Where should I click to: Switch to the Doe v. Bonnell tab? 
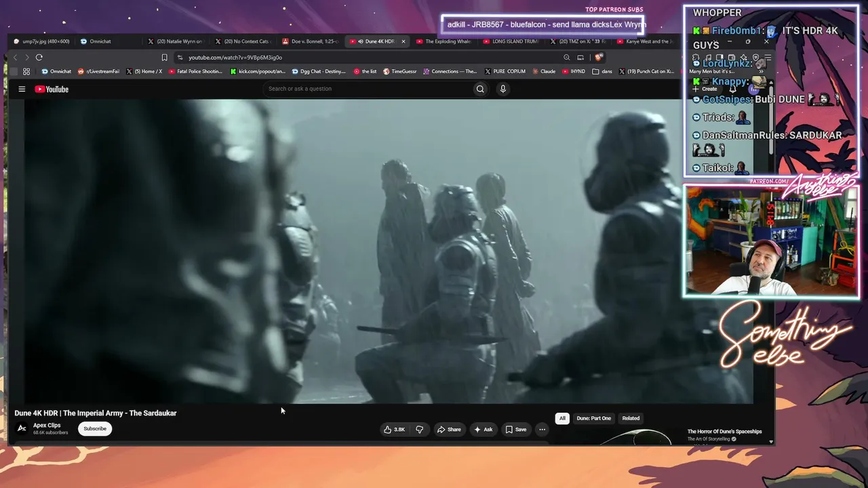click(x=309, y=41)
